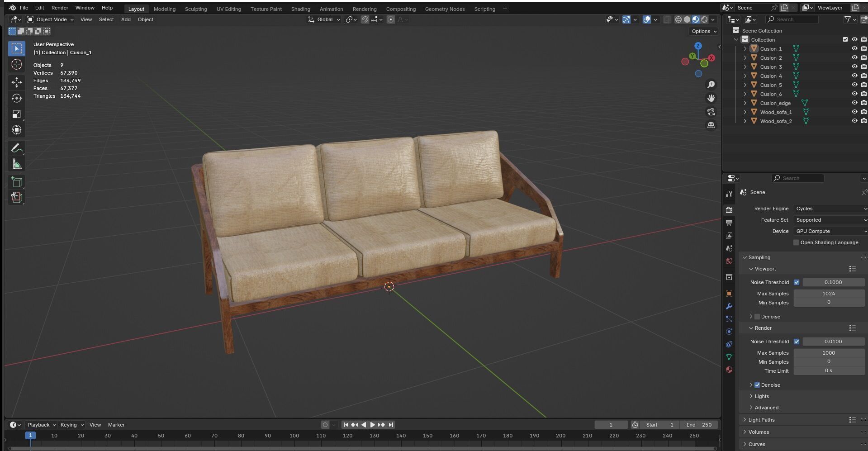The image size is (868, 451).
Task: Hide Cusion_1 with its eye icon
Action: 854,48
